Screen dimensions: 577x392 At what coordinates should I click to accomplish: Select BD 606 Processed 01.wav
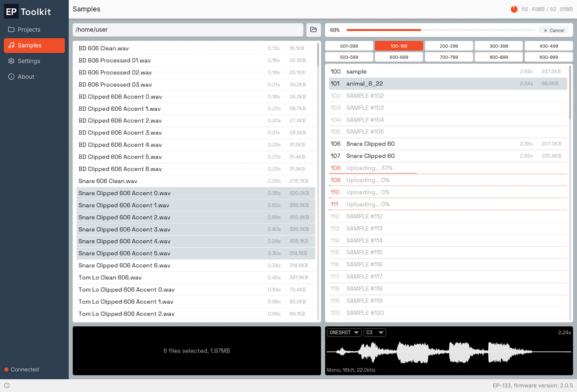[196, 61]
